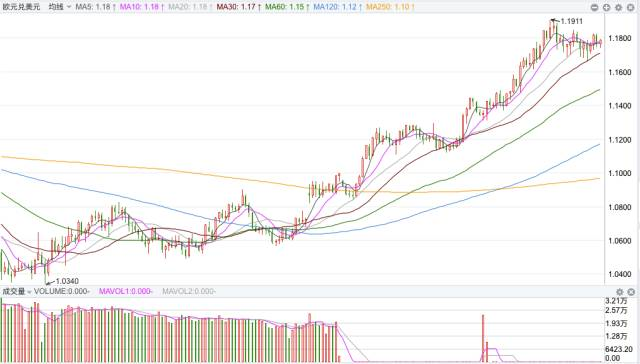Click the 1.0400 price axis label
Viewport: 640px width, 364px height.
(x=619, y=274)
